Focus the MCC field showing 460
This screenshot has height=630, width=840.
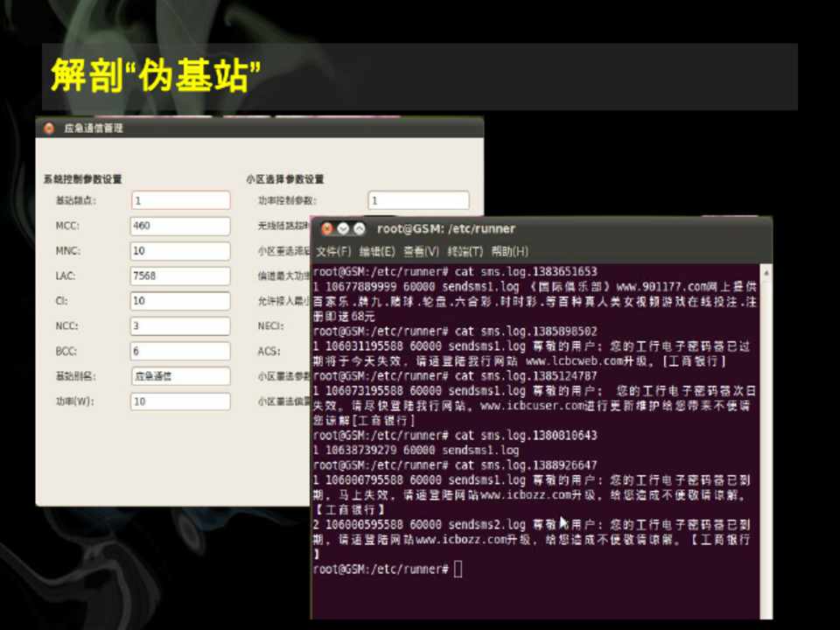[180, 226]
